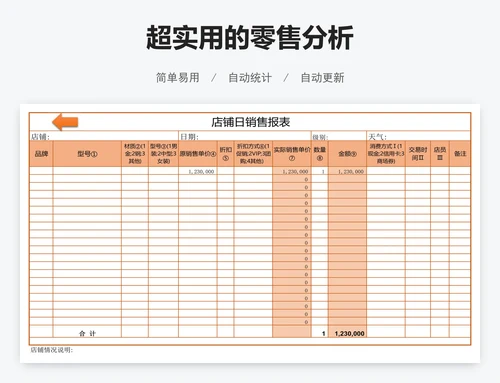Select the 品牌 column header
This screenshot has height=383, width=500.
tap(41, 154)
